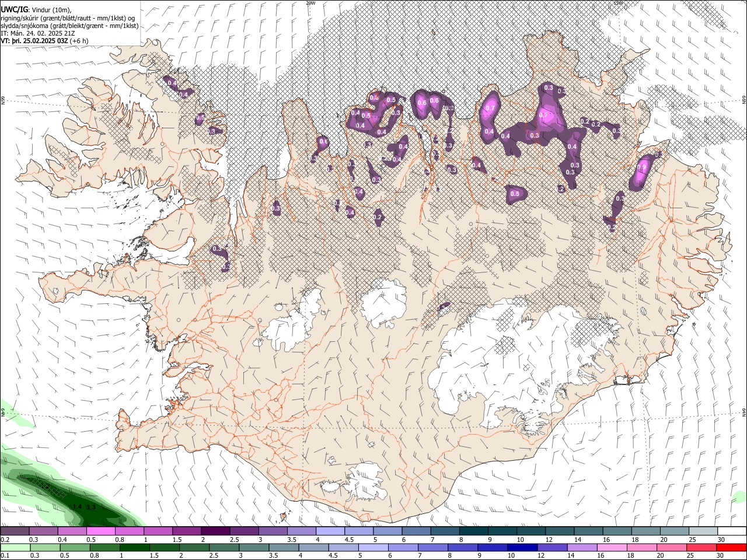Click the bright pink 0.5–0.8 swatch in the upper scale
Viewport: 747px width, 560px height.
[x=100, y=531]
